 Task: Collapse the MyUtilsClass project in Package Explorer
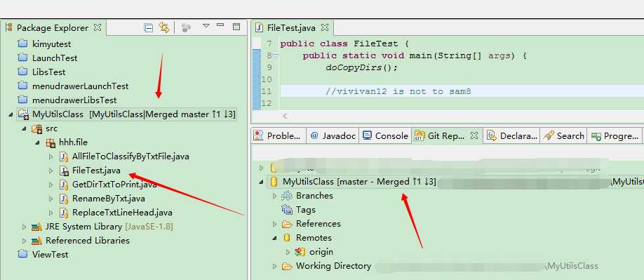coord(11,114)
